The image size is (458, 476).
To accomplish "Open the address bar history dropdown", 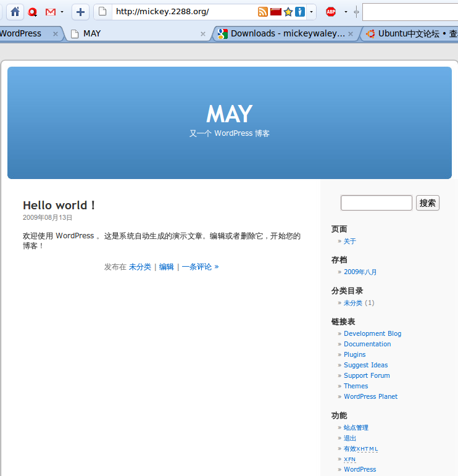I will (x=312, y=12).
